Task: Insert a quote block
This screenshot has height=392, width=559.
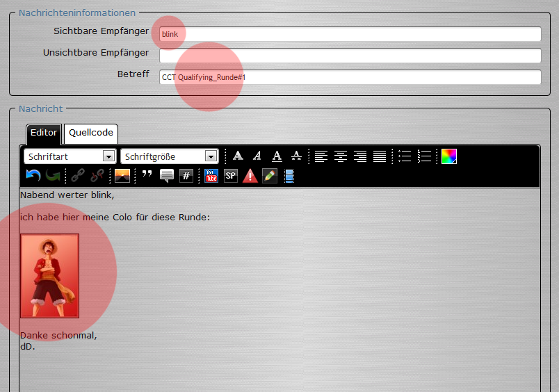Action: [147, 174]
